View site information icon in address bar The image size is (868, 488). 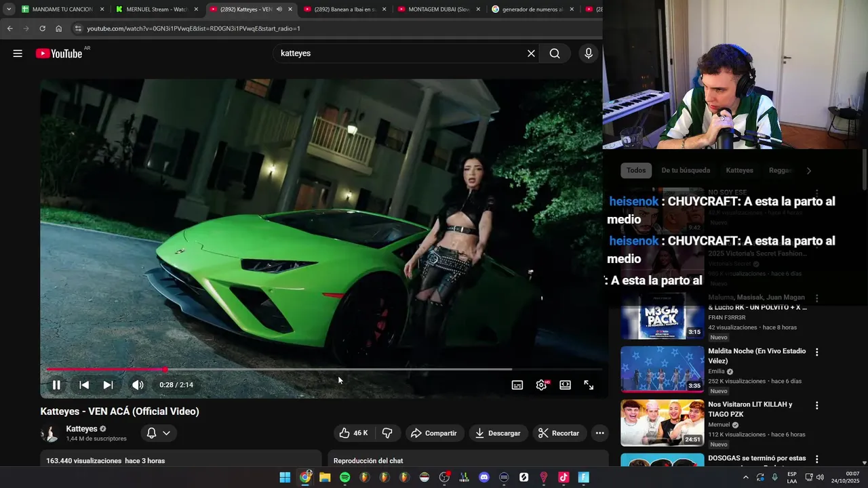click(x=78, y=28)
